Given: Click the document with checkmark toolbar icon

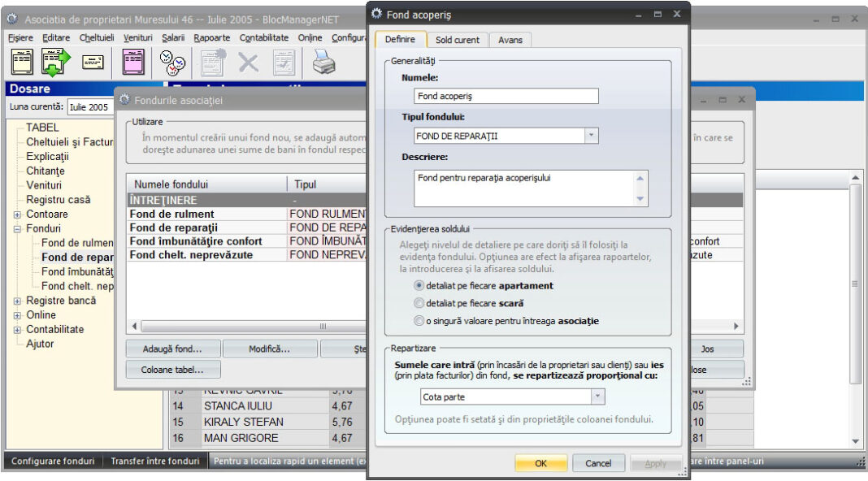Looking at the screenshot, I should [284, 63].
